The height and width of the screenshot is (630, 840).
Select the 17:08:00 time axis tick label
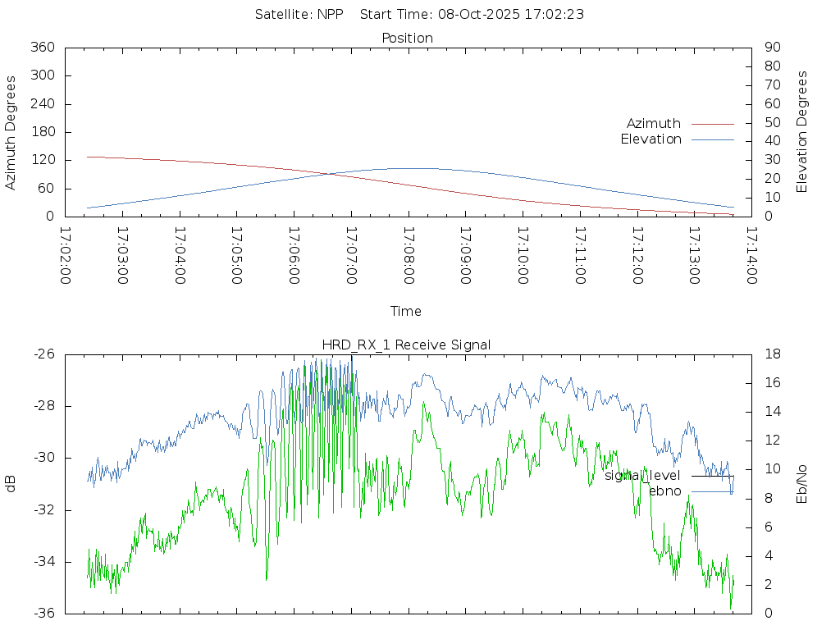(408, 256)
